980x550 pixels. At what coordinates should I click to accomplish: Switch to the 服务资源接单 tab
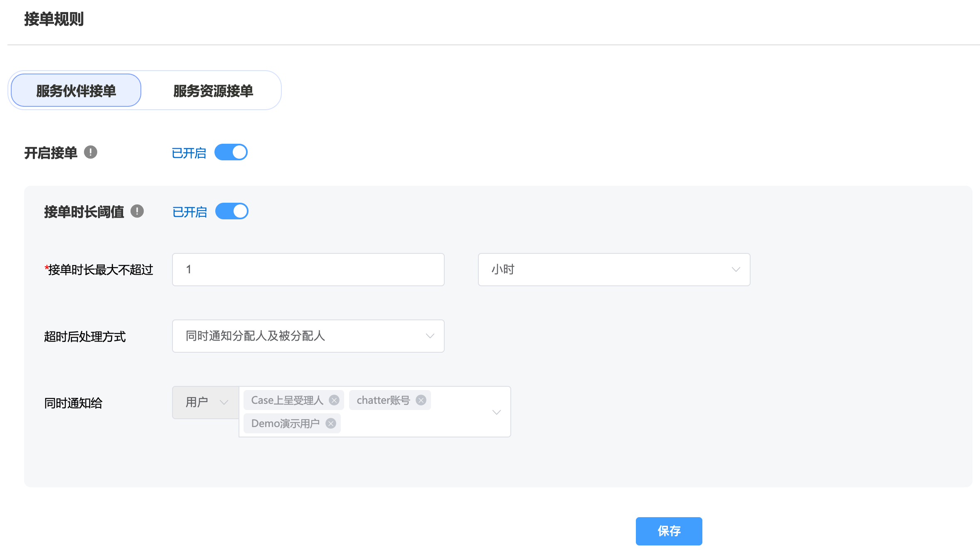[213, 91]
